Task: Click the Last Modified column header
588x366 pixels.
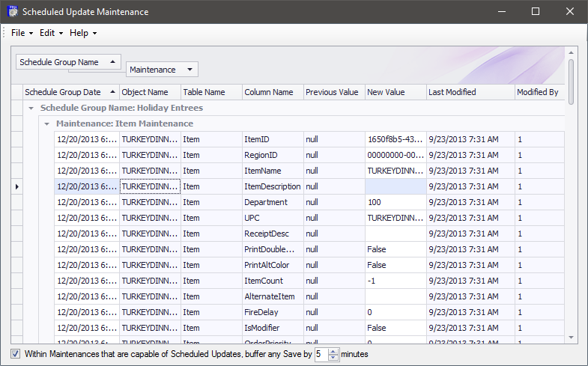Action: [x=470, y=92]
